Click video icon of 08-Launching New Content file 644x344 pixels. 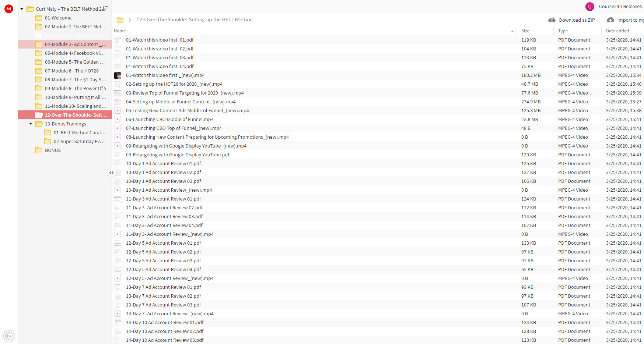[x=118, y=137]
